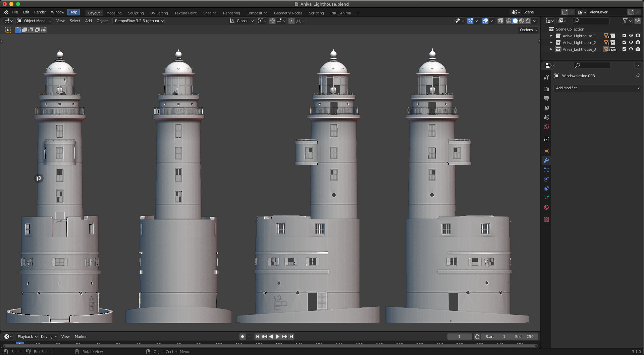This screenshot has height=355, width=644.
Task: Open the Object Constraints properties tab
Action: pos(546,189)
